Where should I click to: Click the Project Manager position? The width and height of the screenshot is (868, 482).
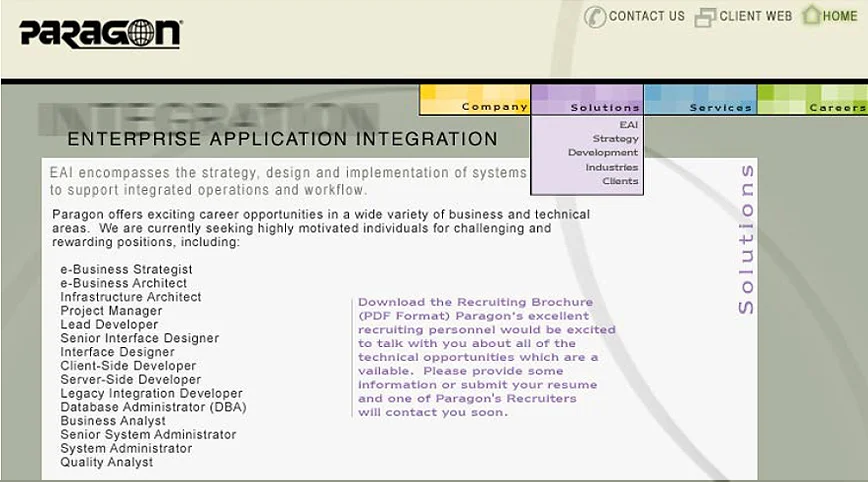[x=111, y=311]
